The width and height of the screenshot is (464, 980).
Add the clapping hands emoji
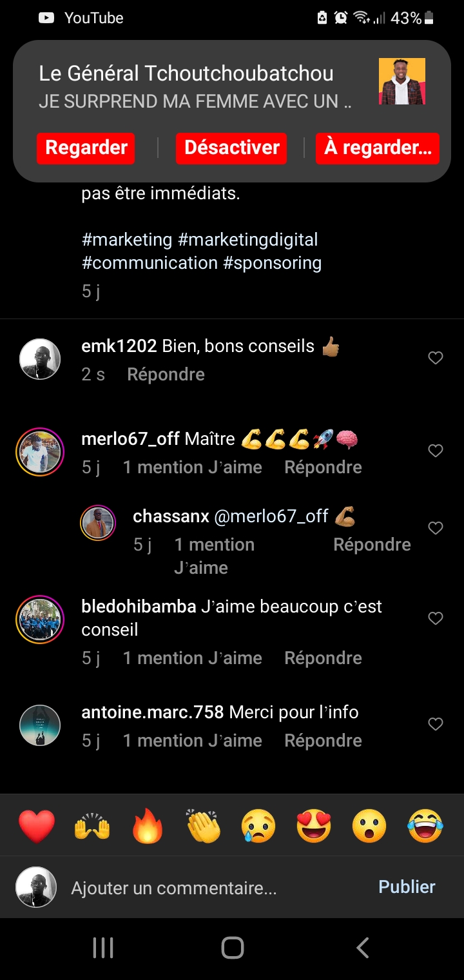(203, 826)
